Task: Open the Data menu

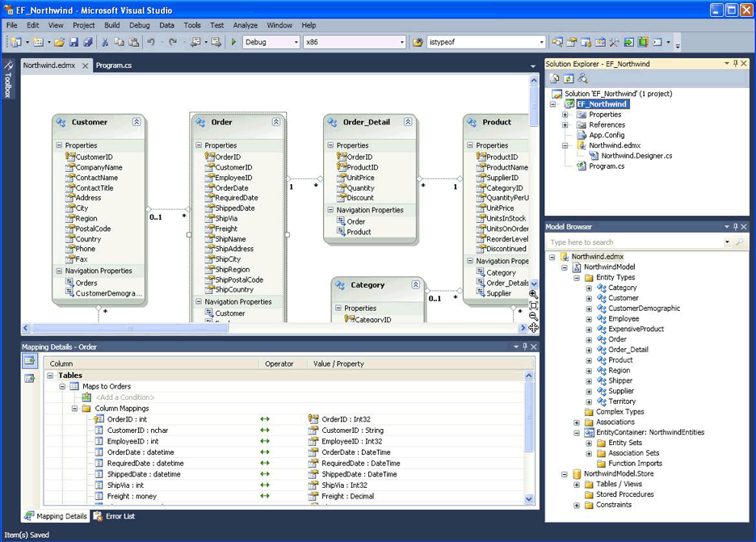Action: click(167, 25)
